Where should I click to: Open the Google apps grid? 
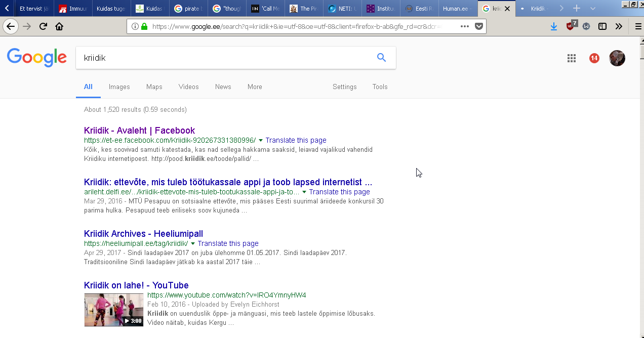click(572, 58)
